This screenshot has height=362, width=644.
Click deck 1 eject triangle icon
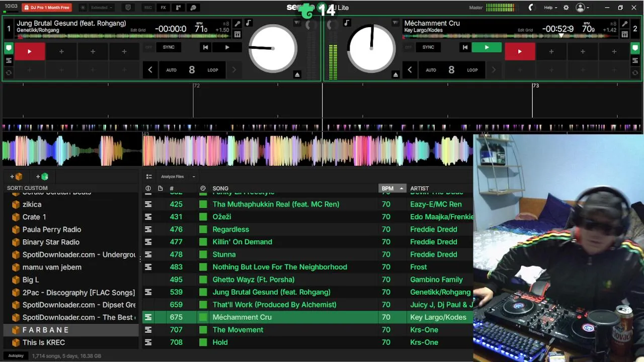pyautogui.click(x=297, y=74)
